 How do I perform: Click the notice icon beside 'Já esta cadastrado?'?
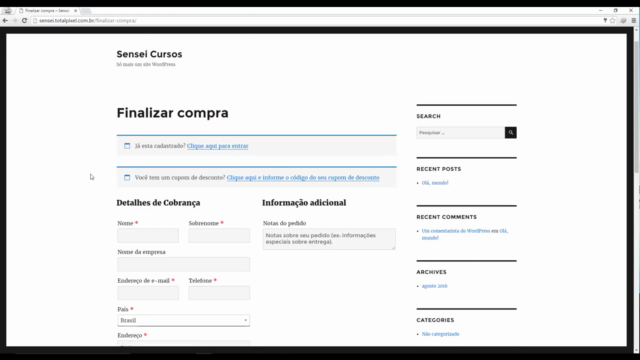(x=127, y=146)
